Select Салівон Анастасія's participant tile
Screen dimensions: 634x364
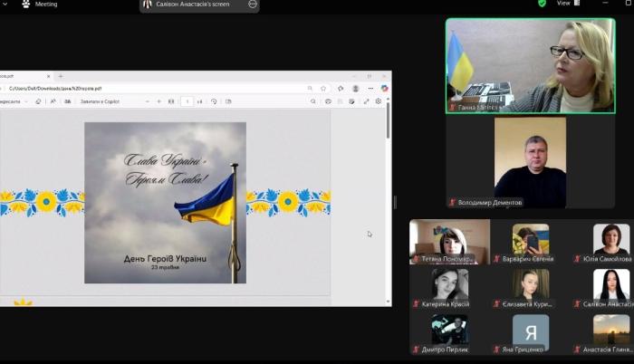tap(603, 288)
